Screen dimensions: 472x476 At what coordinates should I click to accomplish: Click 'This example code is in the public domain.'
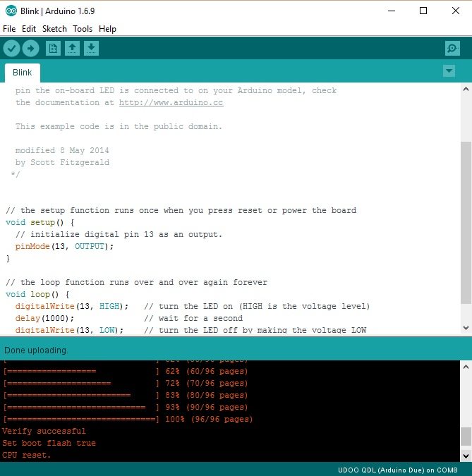pyautogui.click(x=119, y=127)
